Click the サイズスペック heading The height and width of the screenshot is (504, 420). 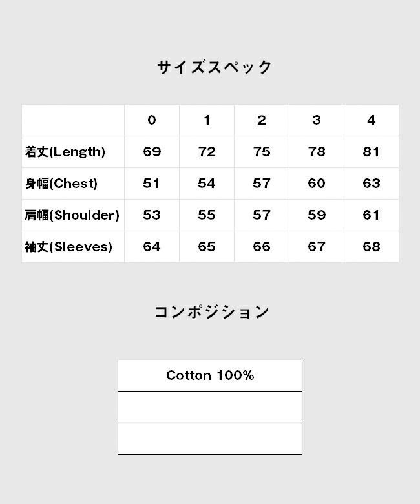tap(214, 67)
